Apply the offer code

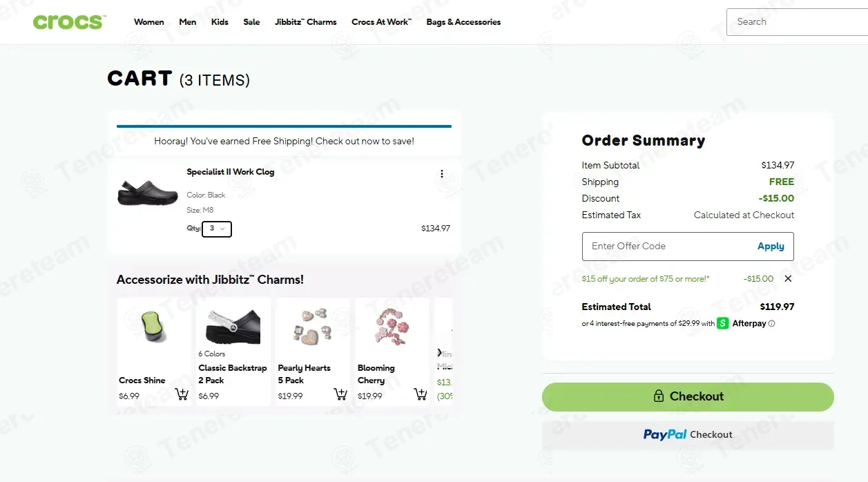[771, 246]
